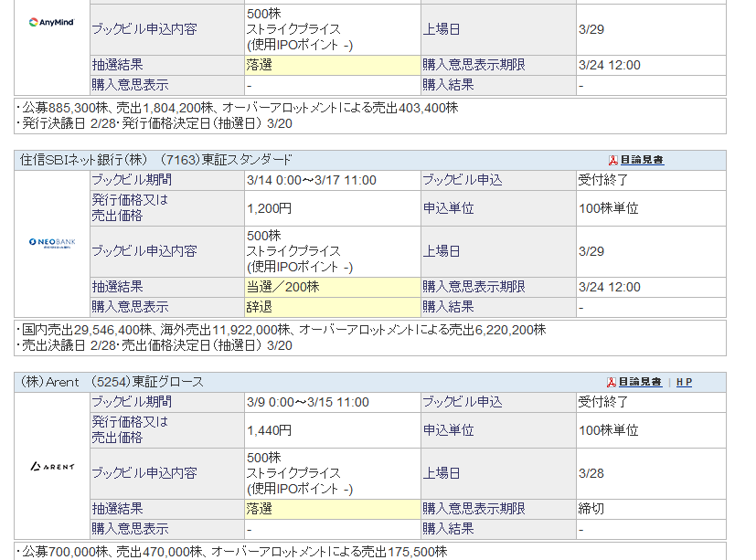Image resolution: width=756 pixels, height=560 pixels.
Task: Click the NEOBANK company logo
Action: pos(52,242)
